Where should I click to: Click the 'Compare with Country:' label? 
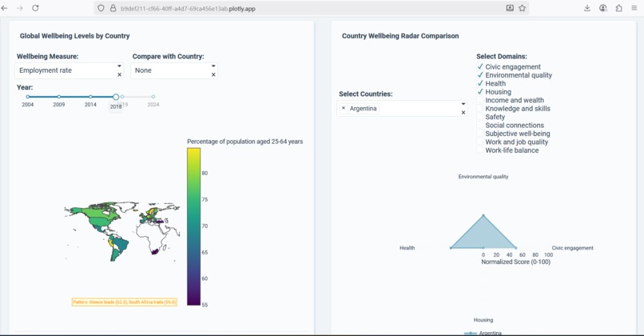pyautogui.click(x=168, y=56)
